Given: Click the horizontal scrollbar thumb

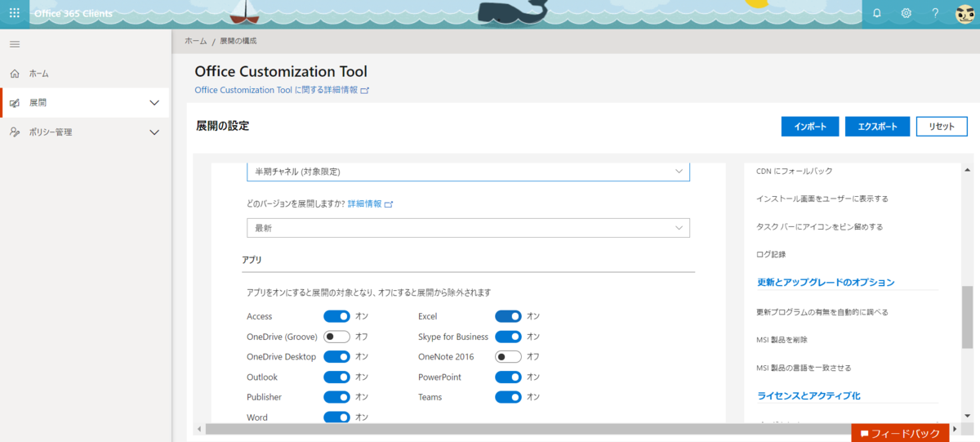Looking at the screenshot, I should coord(529,429).
